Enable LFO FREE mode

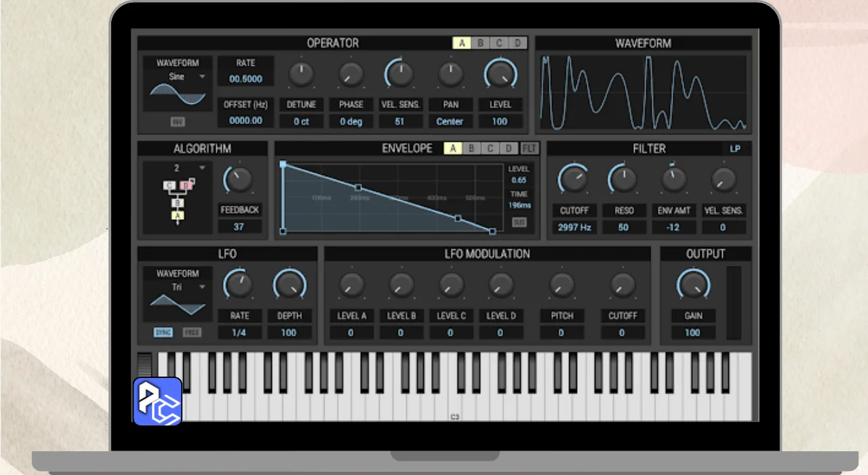tap(193, 332)
